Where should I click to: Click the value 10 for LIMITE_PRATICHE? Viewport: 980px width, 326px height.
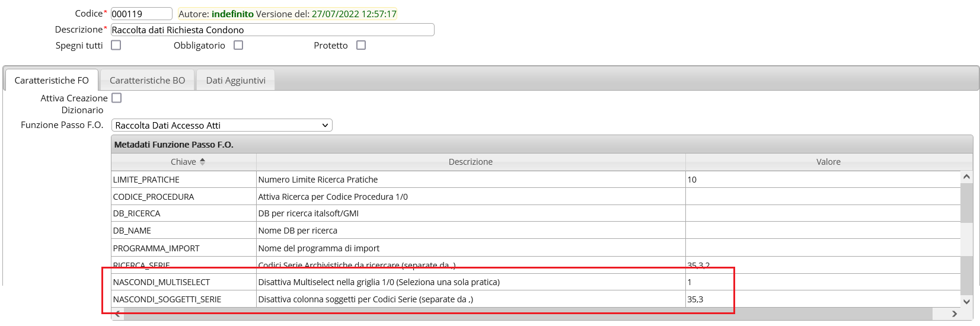[692, 180]
